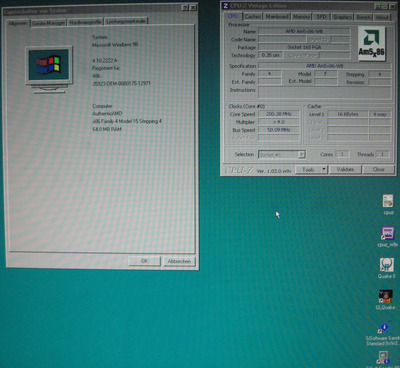Click the Technology field showing 0.35 um

[270, 55]
